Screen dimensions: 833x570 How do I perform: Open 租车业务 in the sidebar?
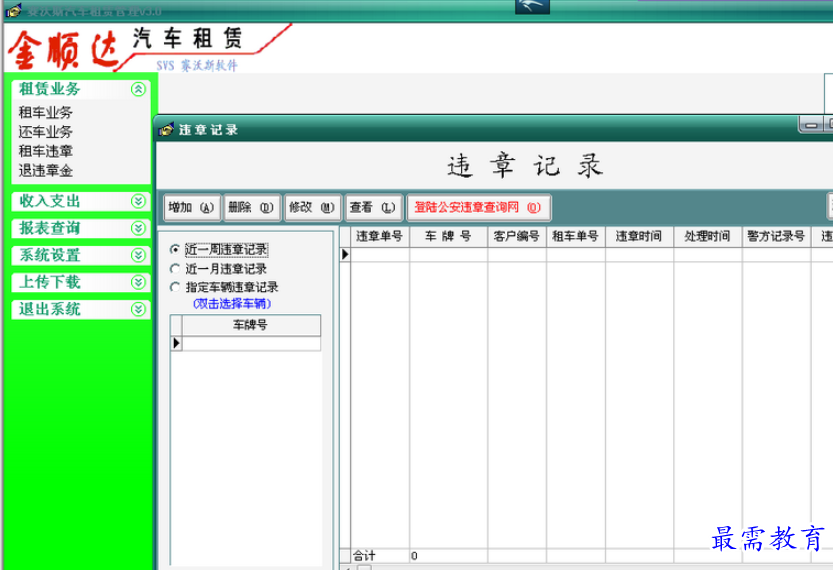click(46, 112)
